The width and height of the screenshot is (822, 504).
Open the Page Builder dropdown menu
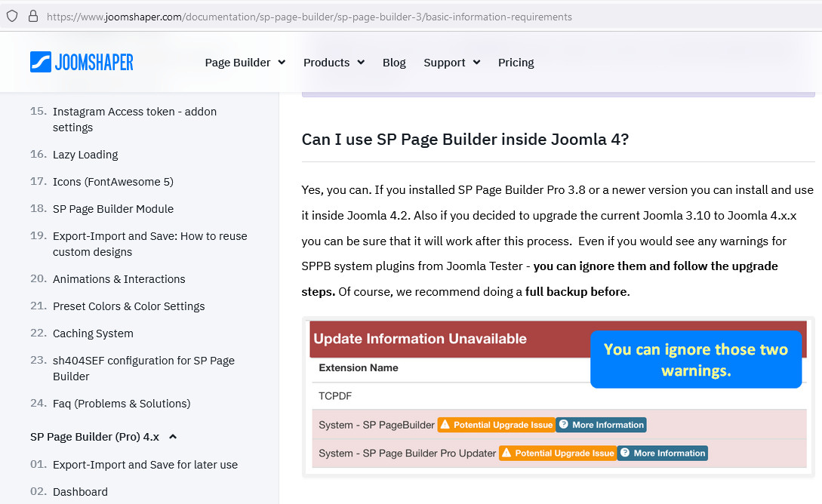[x=245, y=63]
